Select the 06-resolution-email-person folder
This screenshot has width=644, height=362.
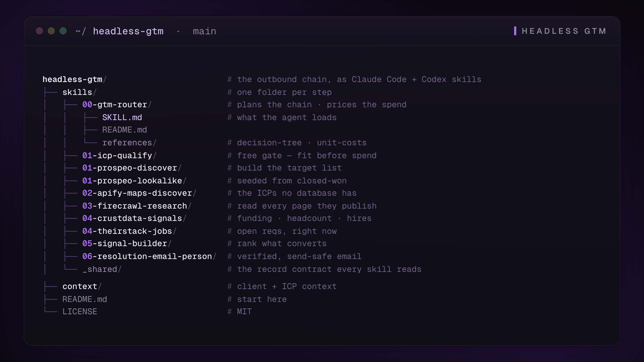pos(149,257)
